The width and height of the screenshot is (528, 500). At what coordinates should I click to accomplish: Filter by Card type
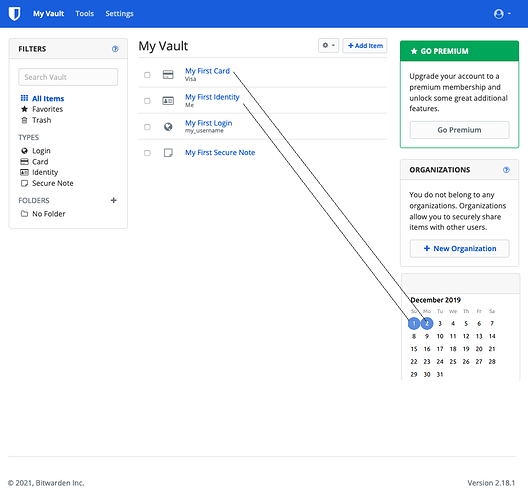point(40,162)
